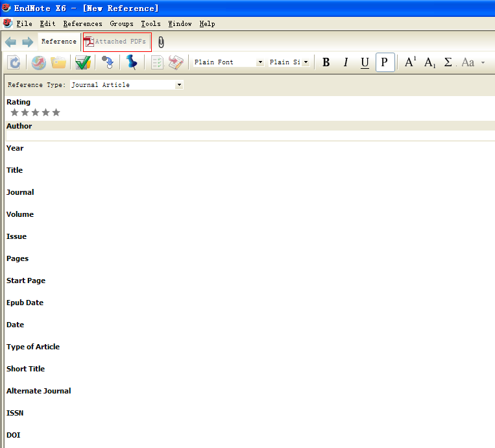
Task: Toggle Bold formatting
Action: [326, 62]
